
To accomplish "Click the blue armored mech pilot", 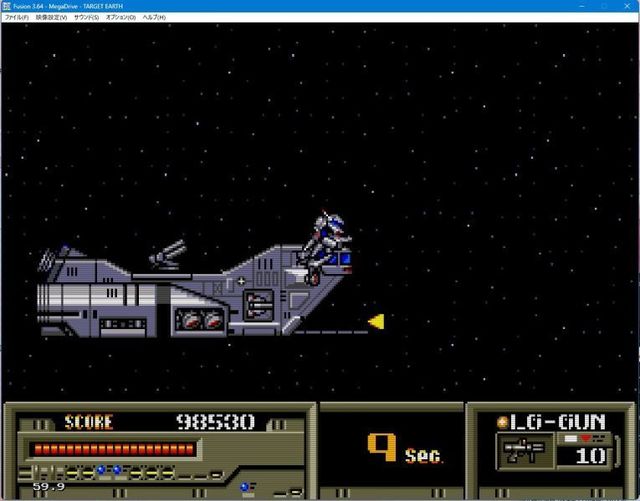I will 325,247.
